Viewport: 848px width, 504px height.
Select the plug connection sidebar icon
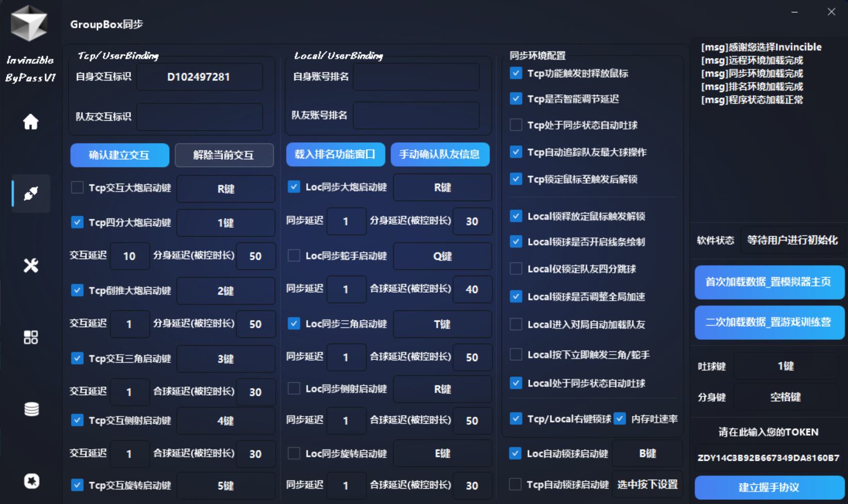click(x=31, y=194)
